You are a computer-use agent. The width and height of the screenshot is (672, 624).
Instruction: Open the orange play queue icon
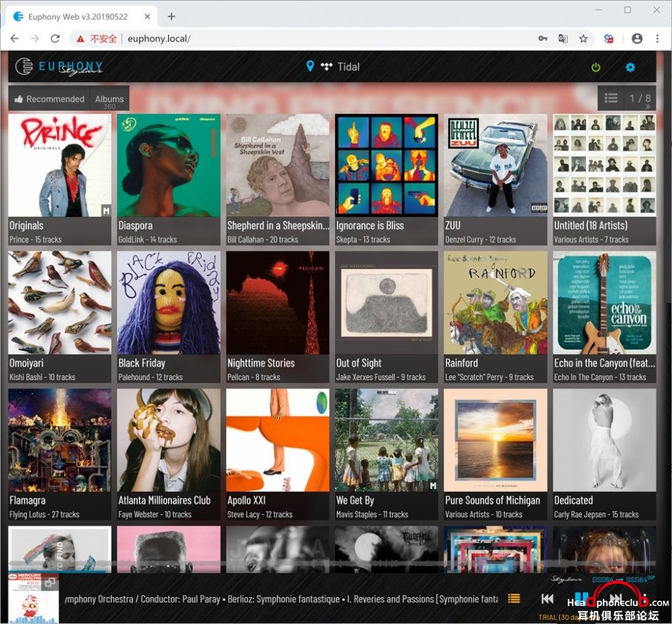(x=514, y=598)
